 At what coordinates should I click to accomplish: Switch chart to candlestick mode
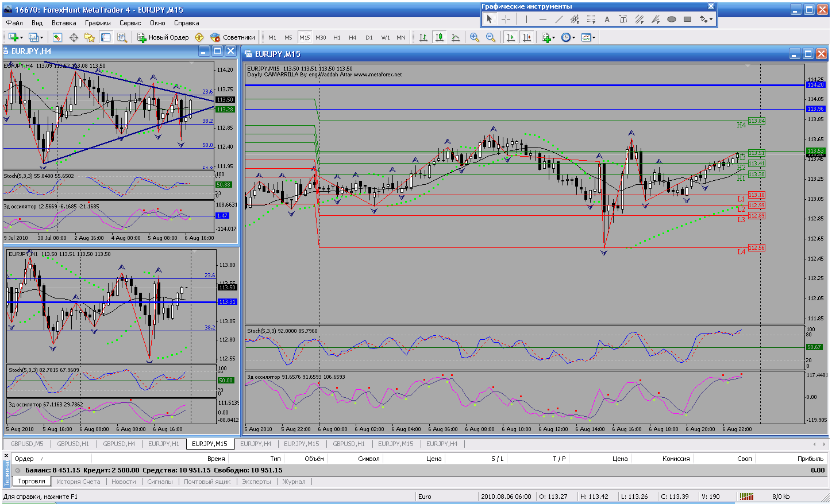[x=440, y=37]
